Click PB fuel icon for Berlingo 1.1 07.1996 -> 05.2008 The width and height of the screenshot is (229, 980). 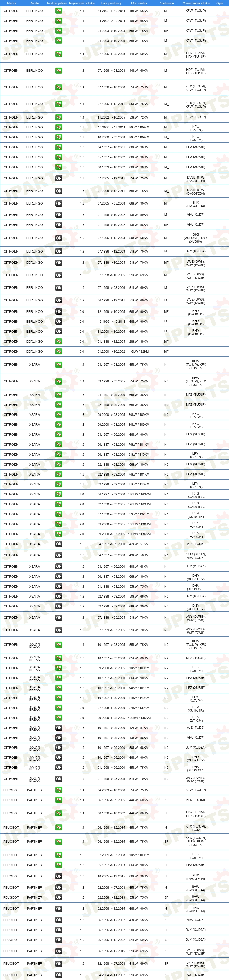[59, 54]
